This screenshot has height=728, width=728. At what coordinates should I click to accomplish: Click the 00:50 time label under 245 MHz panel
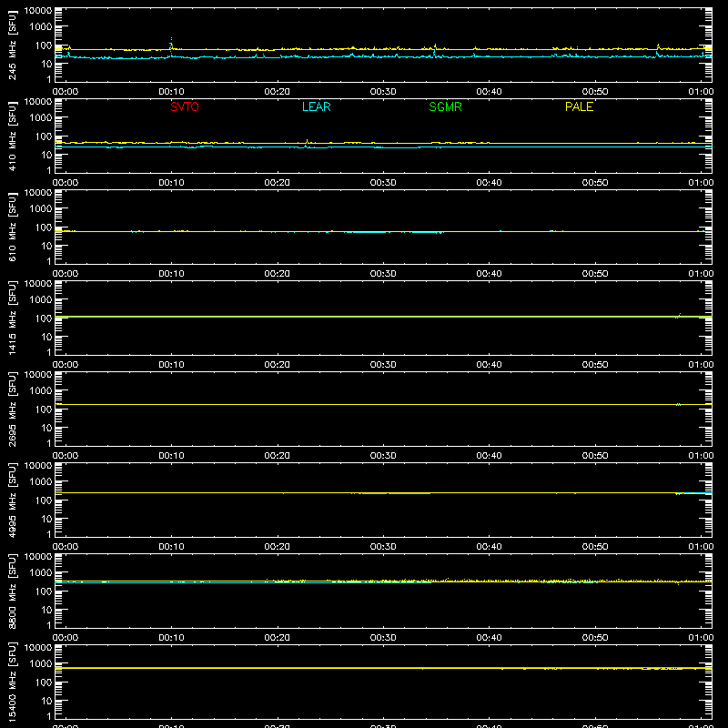595,92
